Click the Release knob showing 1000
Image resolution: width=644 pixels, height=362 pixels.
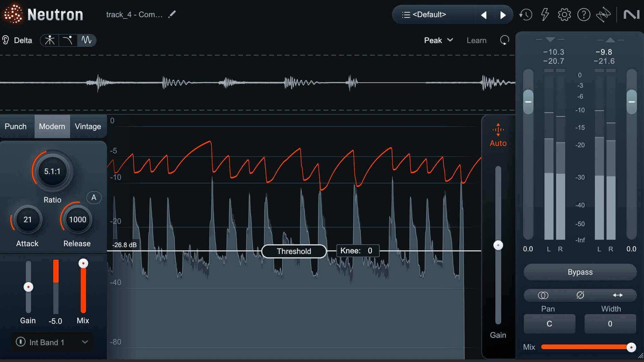(x=78, y=220)
